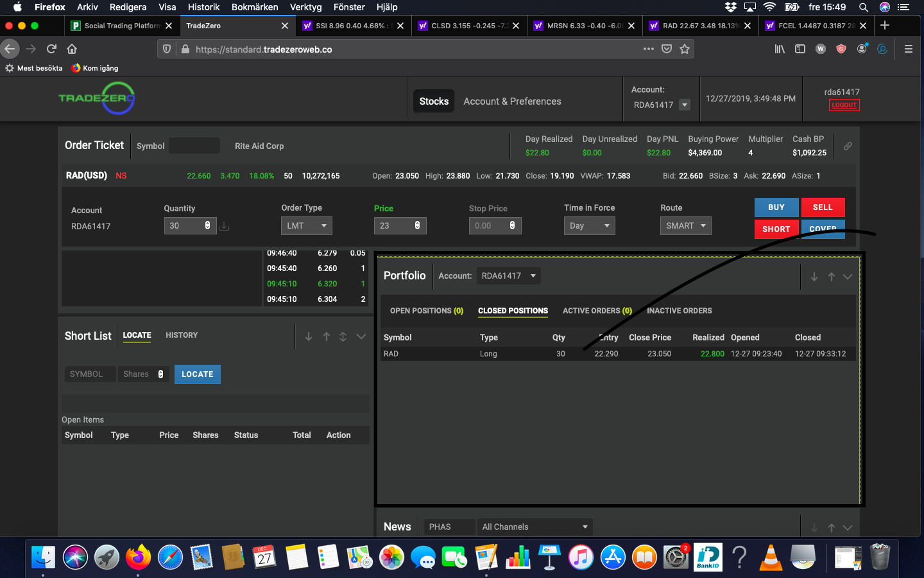Switch to the Open Positions tab
This screenshot has height=578, width=924.
tap(426, 311)
